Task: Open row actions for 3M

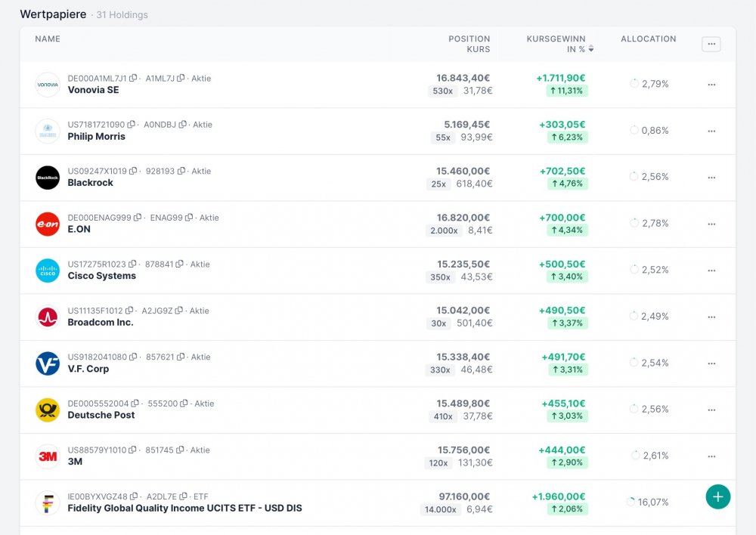Action: pyautogui.click(x=711, y=456)
